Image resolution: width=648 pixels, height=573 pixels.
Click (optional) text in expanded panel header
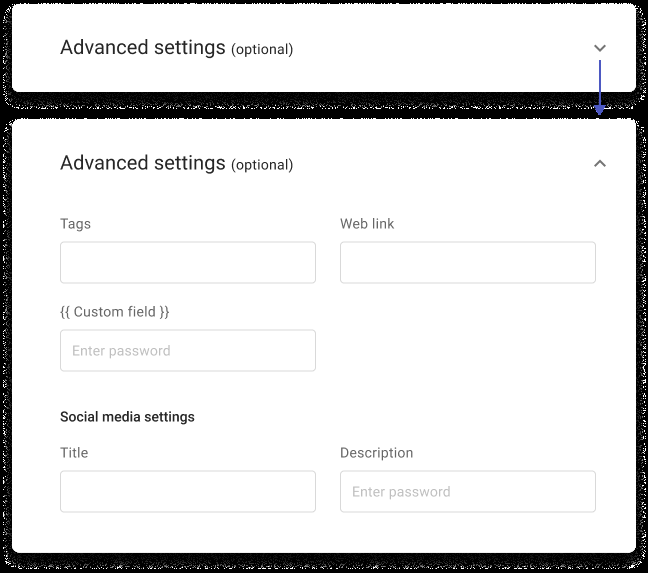coord(262,165)
